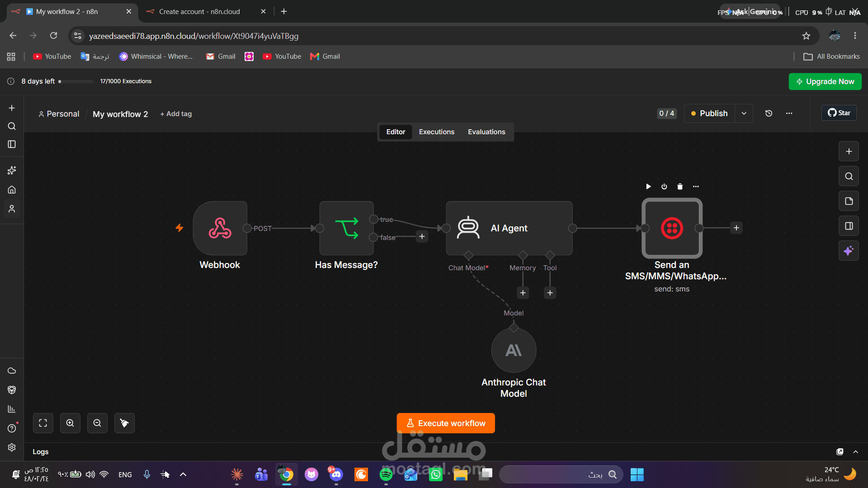Deactivate the Twilio node via power icon
Viewport: 868px width, 488px height.
664,187
